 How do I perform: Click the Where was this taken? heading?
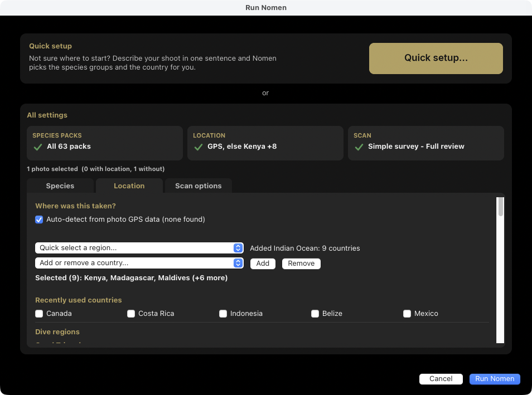point(75,206)
